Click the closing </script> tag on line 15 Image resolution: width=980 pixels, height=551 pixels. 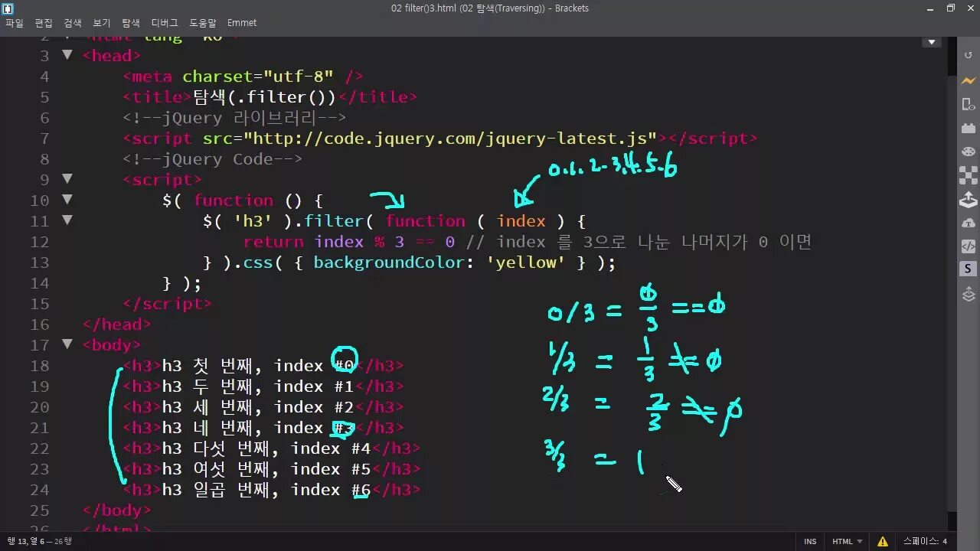pyautogui.click(x=167, y=304)
